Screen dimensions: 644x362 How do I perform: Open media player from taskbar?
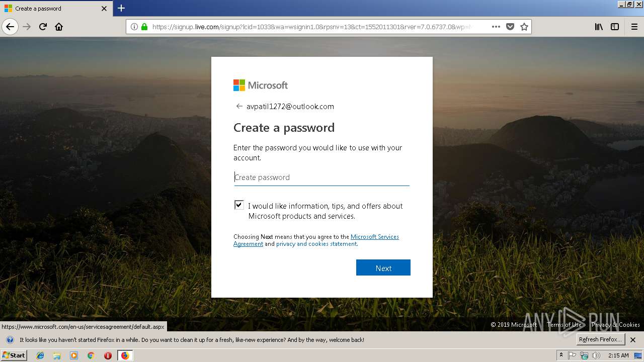[74, 355]
